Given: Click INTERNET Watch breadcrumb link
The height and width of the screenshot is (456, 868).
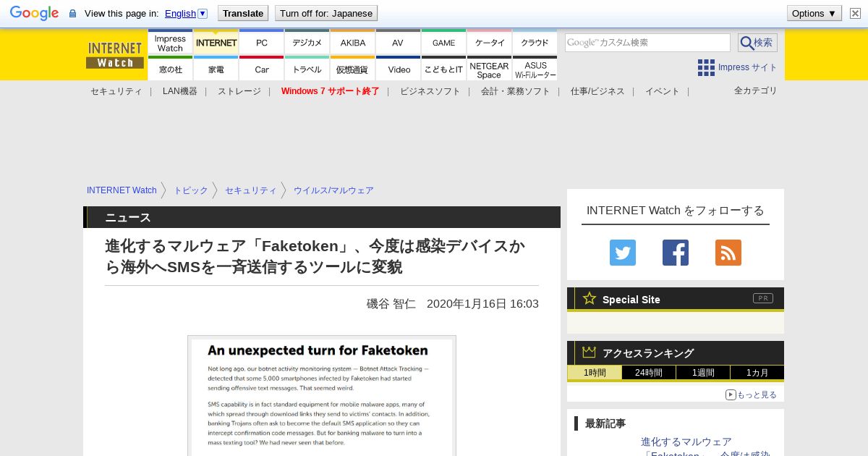Looking at the screenshot, I should click(x=122, y=190).
